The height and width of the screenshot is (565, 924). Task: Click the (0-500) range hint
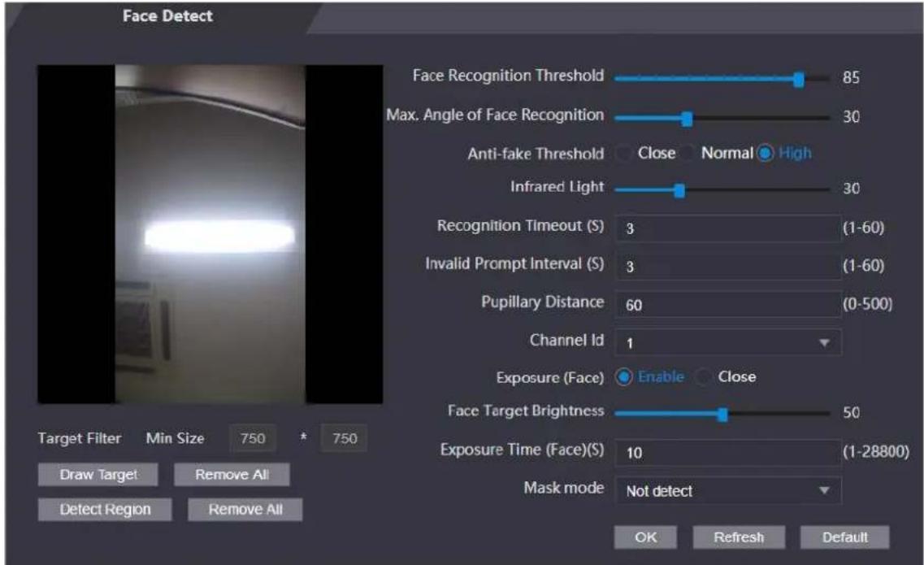pos(867,304)
